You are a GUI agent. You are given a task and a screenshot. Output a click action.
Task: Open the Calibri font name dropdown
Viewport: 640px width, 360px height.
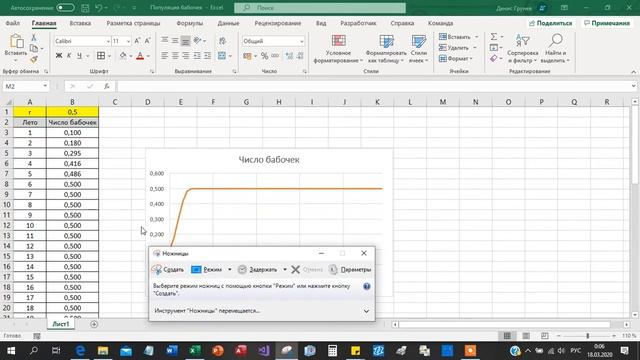109,41
